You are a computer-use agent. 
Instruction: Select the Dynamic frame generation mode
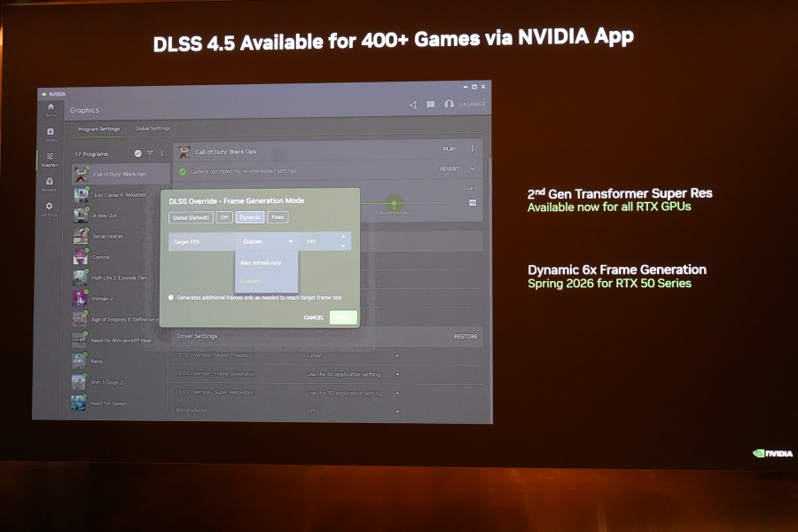point(250,217)
